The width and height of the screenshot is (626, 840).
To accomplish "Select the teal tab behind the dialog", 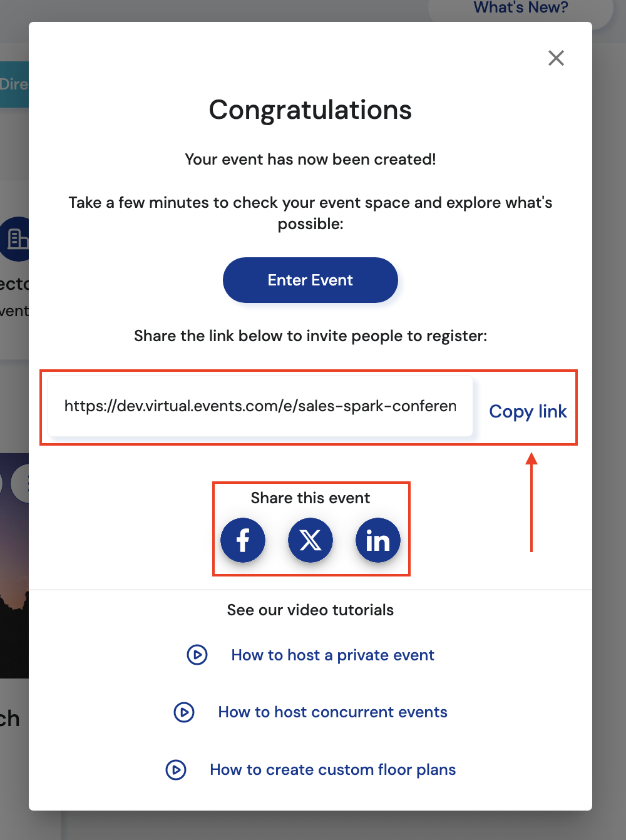I will (x=14, y=85).
